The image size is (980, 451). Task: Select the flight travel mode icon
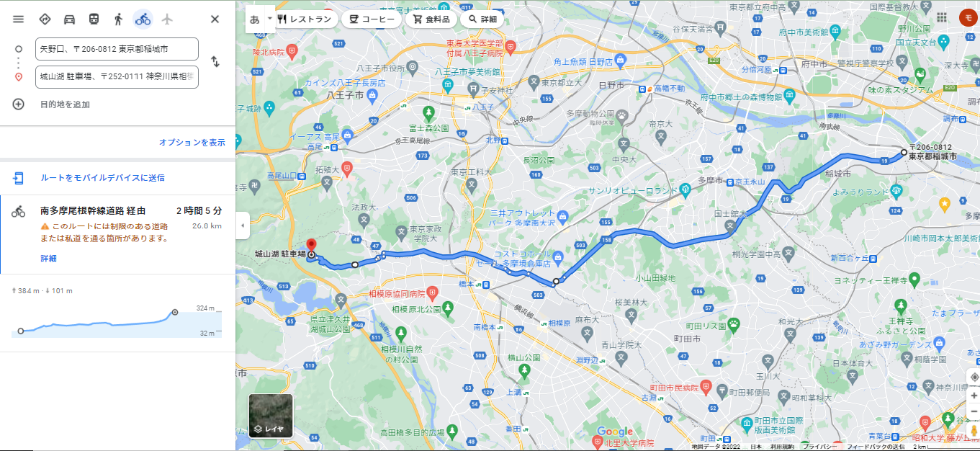pos(167,19)
